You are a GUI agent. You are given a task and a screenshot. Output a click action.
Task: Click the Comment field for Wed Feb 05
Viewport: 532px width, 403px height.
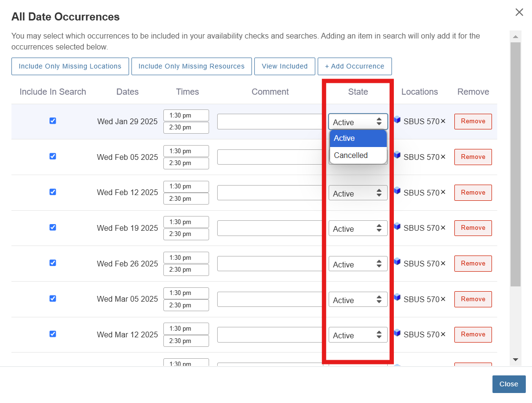pyautogui.click(x=270, y=157)
